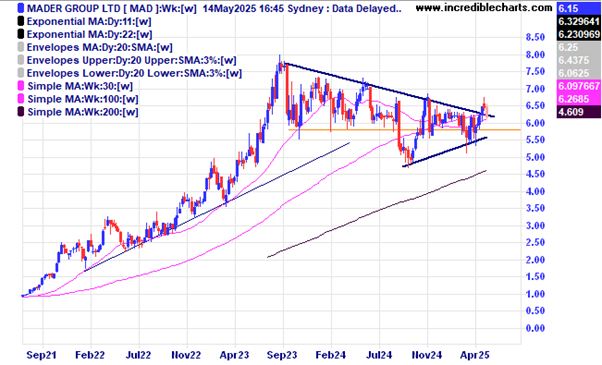
Task: Click the 8.50 price axis label
Action: [535, 38]
